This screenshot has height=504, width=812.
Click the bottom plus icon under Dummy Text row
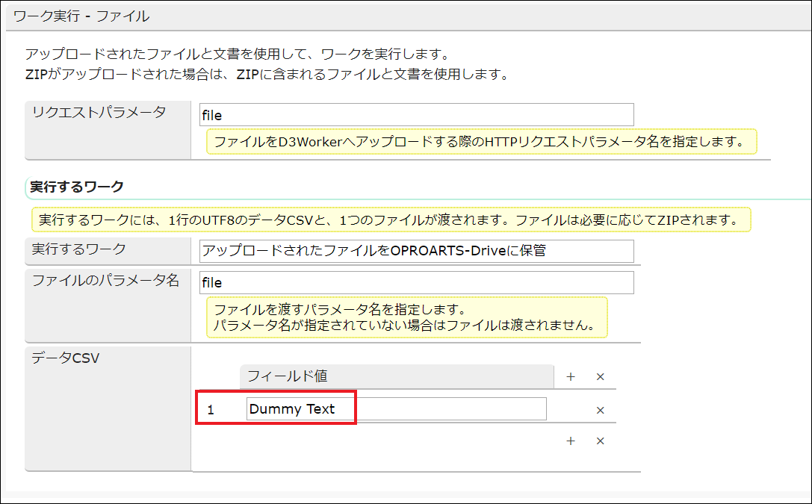[571, 441]
